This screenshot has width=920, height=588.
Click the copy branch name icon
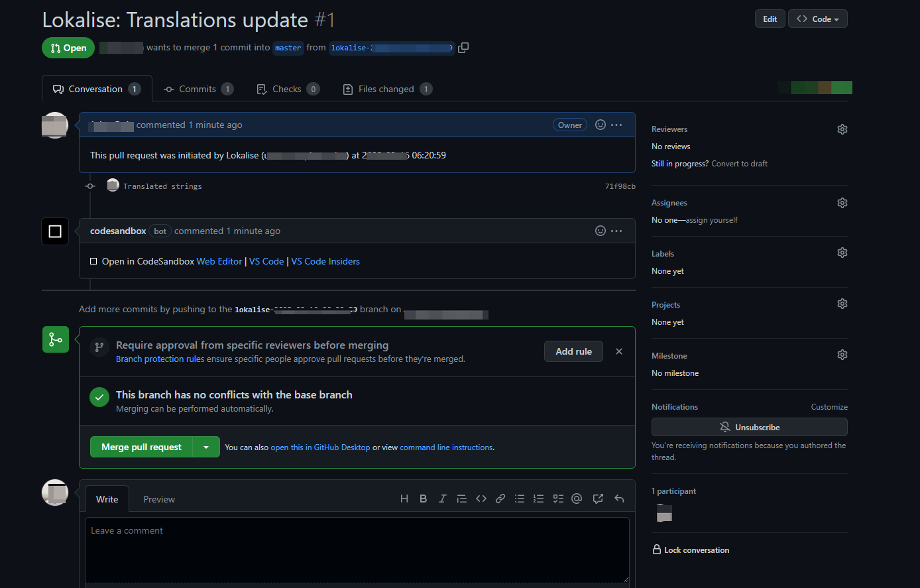pos(463,48)
